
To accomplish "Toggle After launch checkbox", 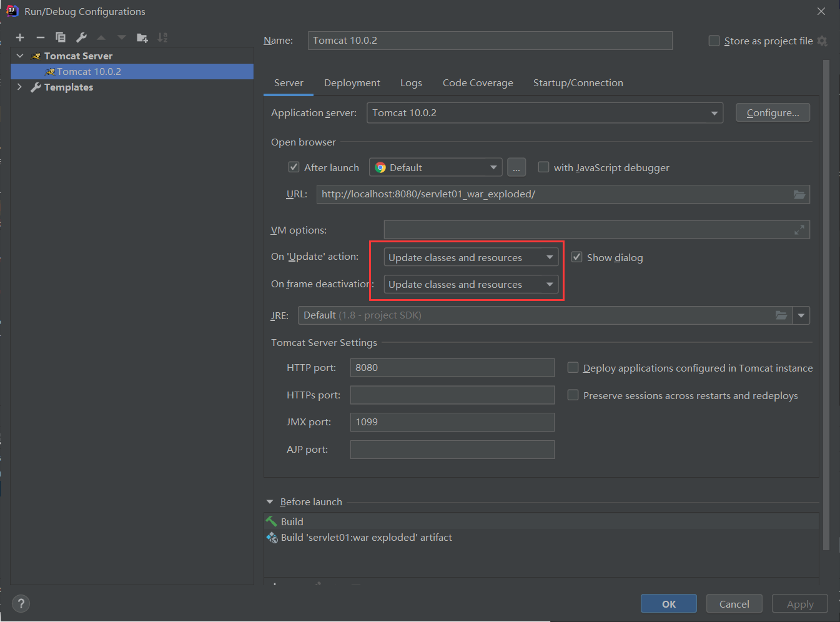I will [x=294, y=167].
